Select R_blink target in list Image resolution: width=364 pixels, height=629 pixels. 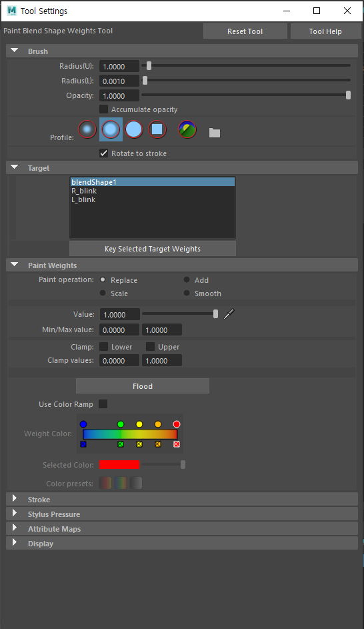pos(153,191)
